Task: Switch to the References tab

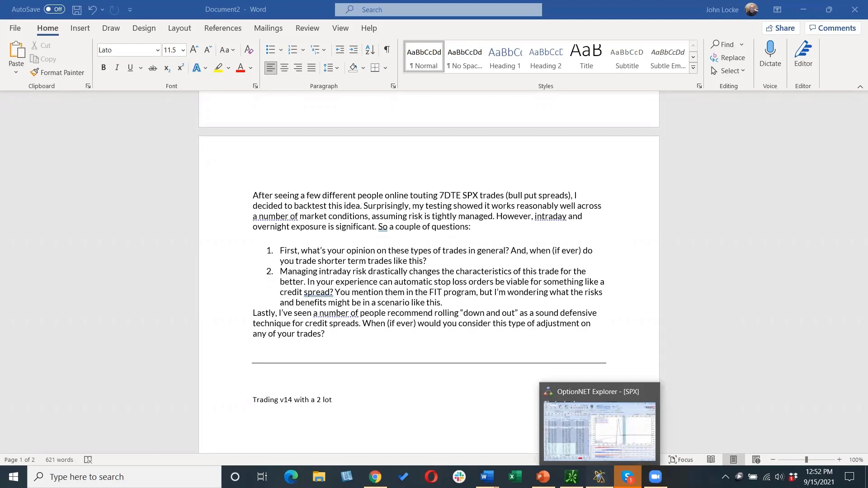Action: pos(223,28)
